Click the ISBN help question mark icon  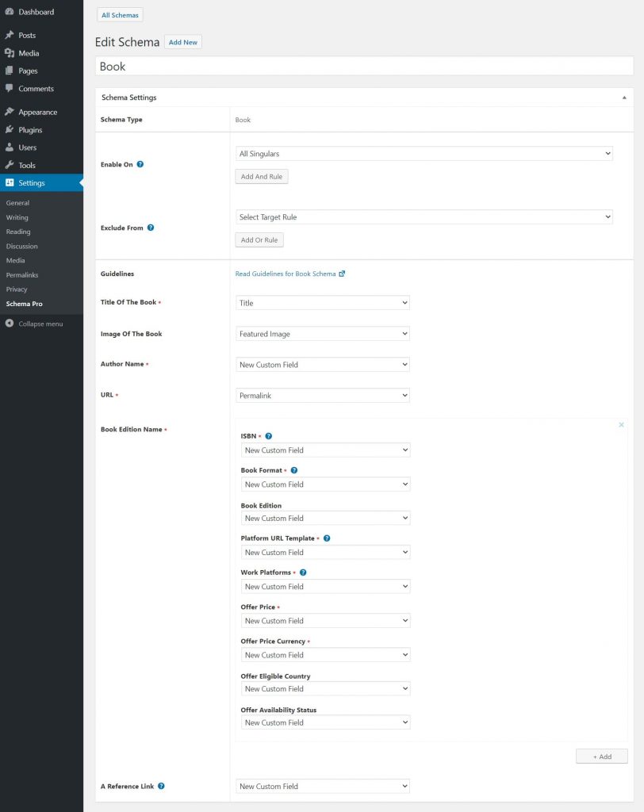pyautogui.click(x=269, y=436)
